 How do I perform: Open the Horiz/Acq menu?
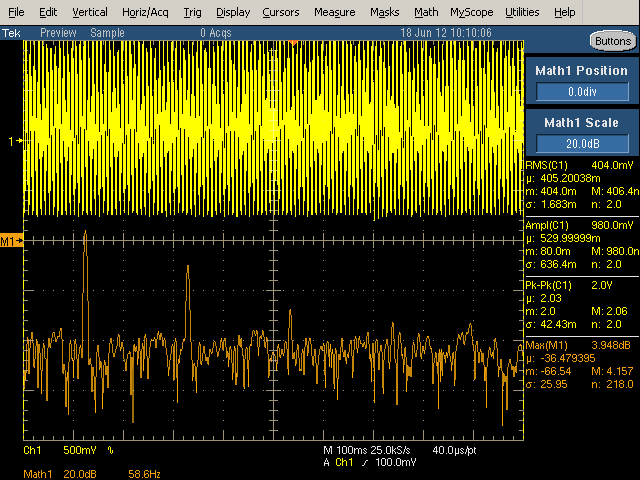point(145,13)
